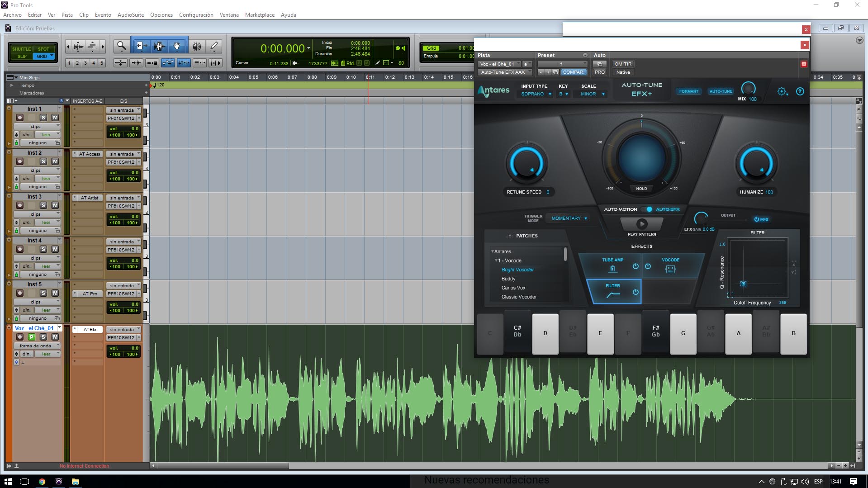Toggle the FORMANT button

(x=688, y=91)
